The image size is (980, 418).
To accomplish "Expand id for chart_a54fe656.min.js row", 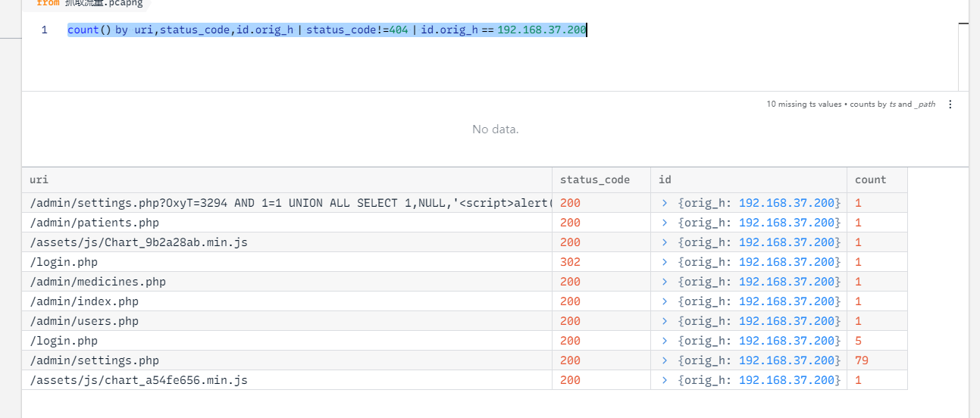I will (x=665, y=380).
